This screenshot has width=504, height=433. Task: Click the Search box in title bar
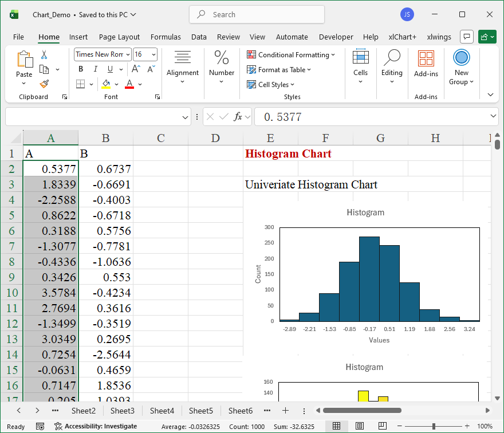pos(257,15)
